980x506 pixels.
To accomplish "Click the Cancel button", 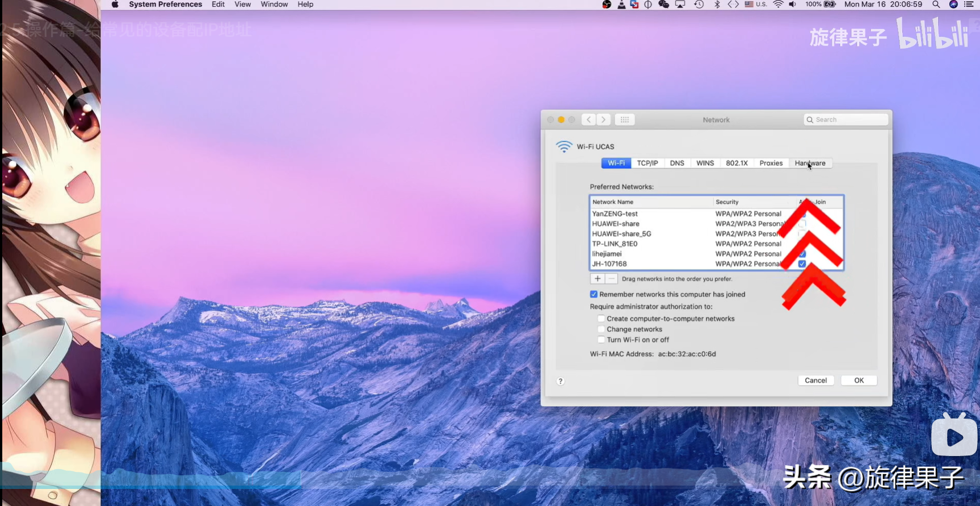I will pyautogui.click(x=815, y=380).
